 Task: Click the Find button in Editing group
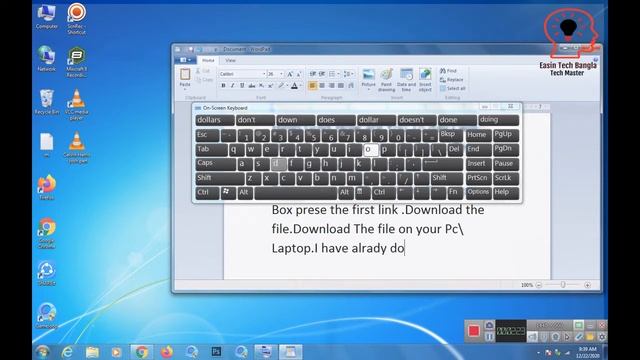point(448,71)
